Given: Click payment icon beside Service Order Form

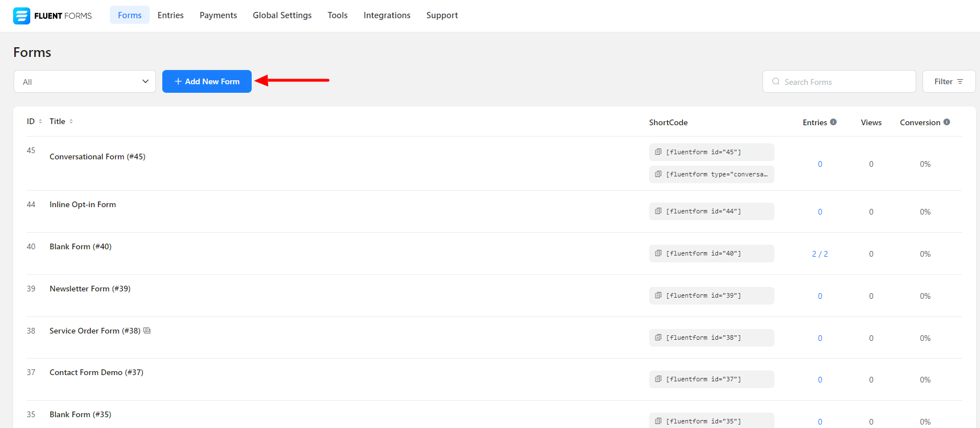Looking at the screenshot, I should [x=147, y=331].
